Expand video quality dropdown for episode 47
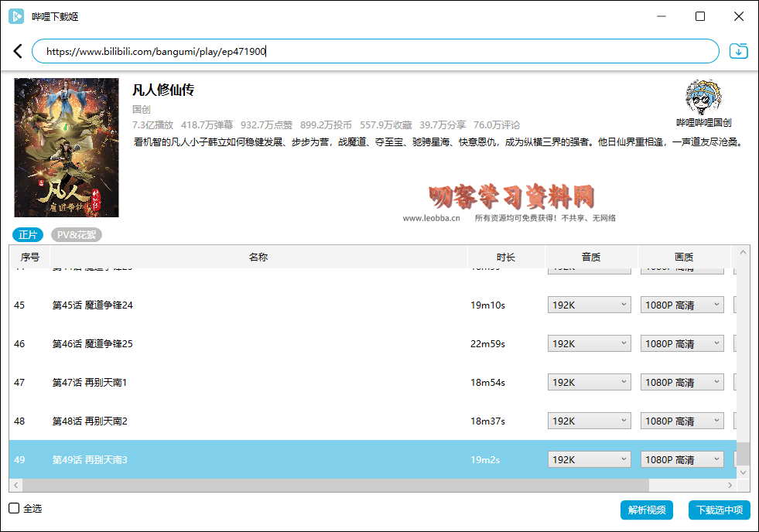 [x=682, y=383]
